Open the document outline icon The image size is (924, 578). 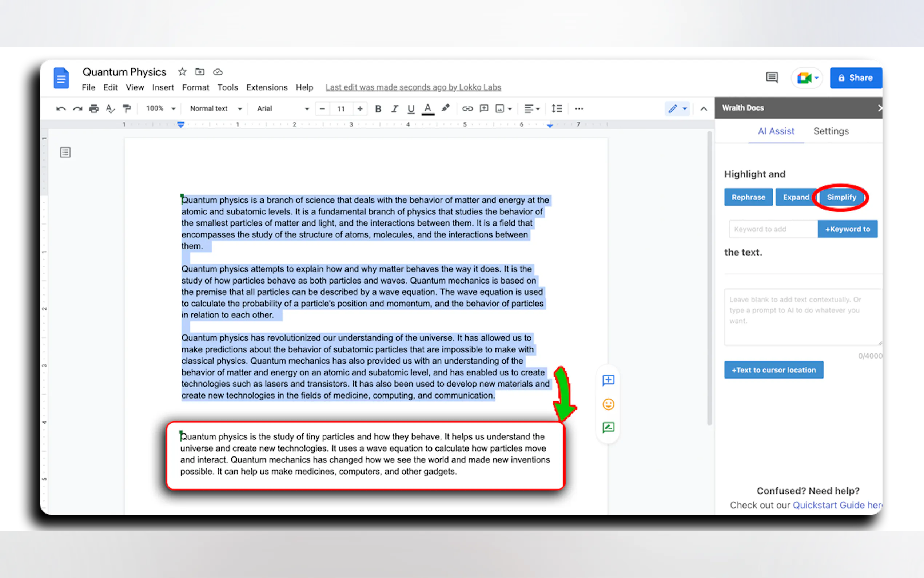65,153
